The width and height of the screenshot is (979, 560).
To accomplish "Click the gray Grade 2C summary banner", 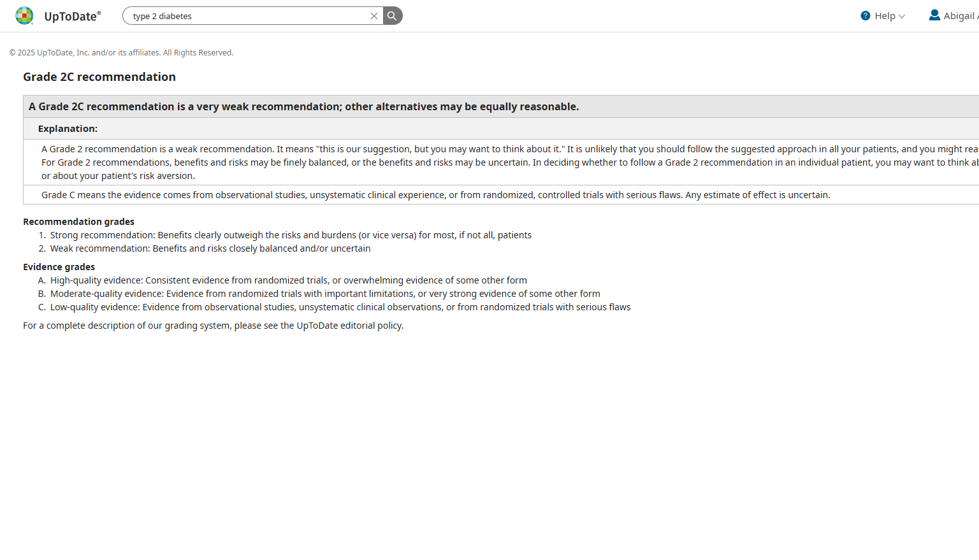I will (303, 106).
